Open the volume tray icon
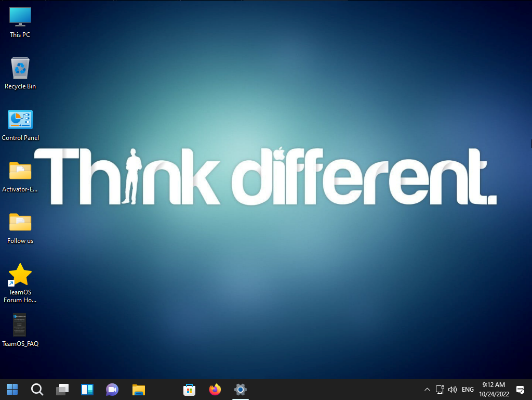Image resolution: width=532 pixels, height=400 pixels. 453,390
